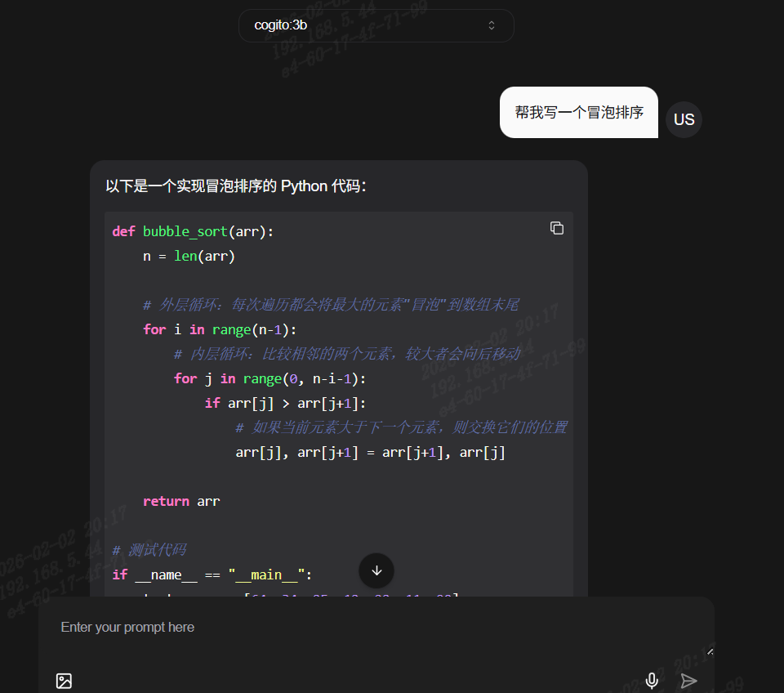This screenshot has width=784, height=693.
Task: Jump to latest message with scroll-down arrow
Action: (376, 570)
